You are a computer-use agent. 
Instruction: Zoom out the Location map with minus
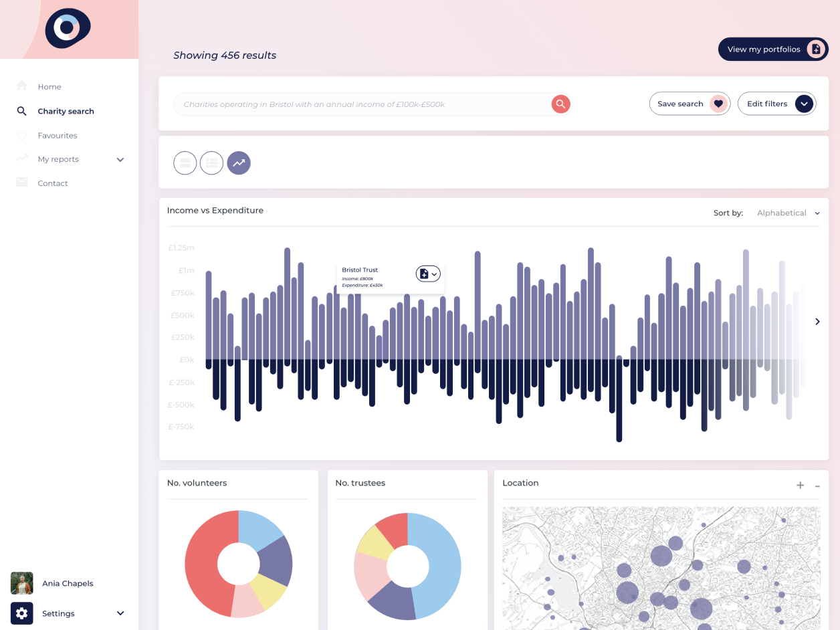pyautogui.click(x=817, y=486)
